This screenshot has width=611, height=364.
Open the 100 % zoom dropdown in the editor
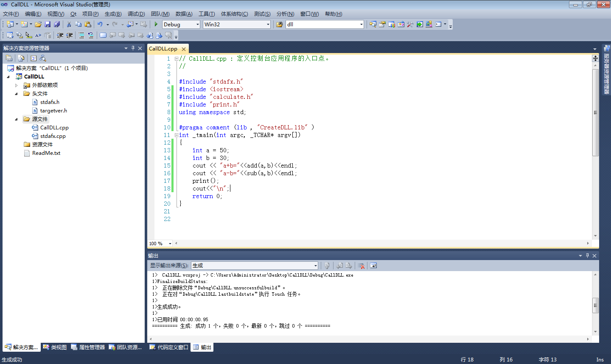(170, 244)
